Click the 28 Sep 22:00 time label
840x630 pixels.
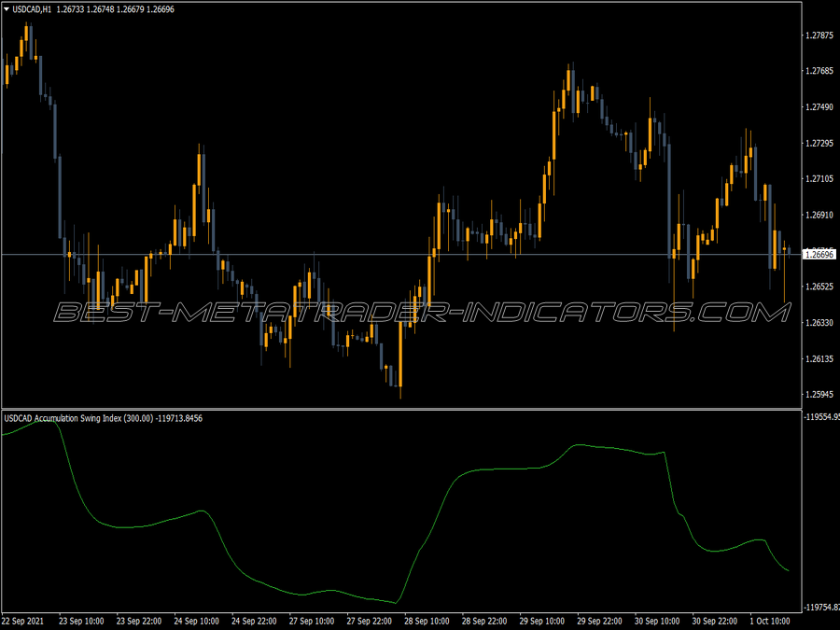(x=484, y=621)
